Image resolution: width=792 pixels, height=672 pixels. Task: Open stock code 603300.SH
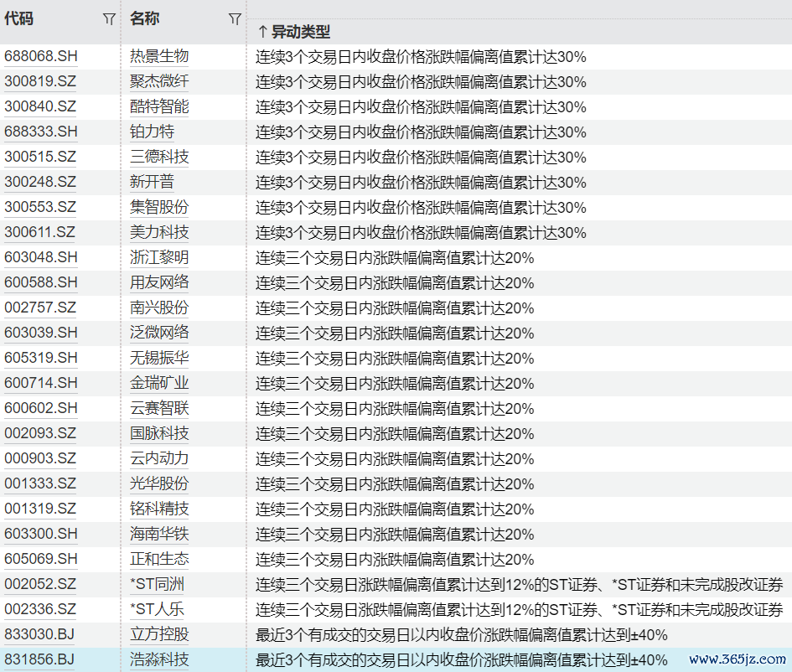click(x=41, y=534)
